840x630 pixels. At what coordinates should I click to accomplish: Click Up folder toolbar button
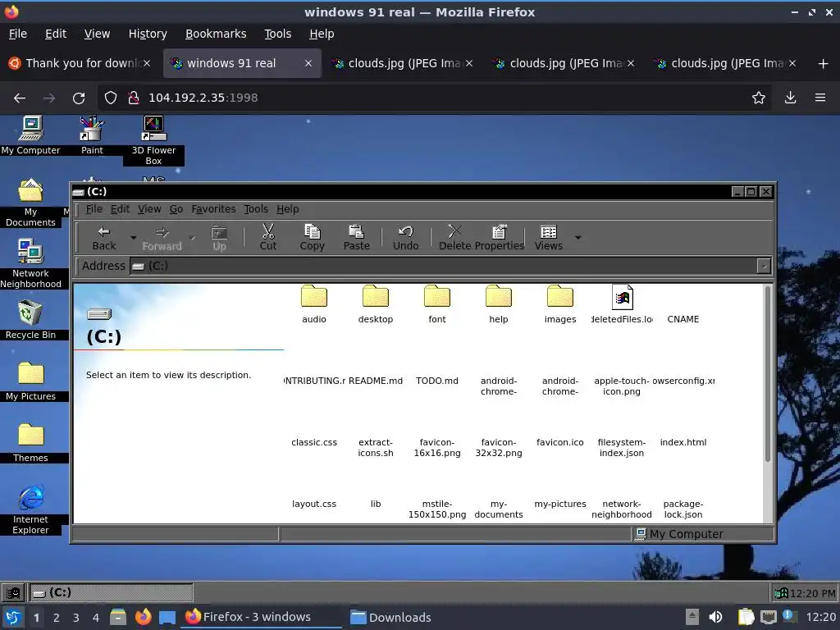point(219,238)
